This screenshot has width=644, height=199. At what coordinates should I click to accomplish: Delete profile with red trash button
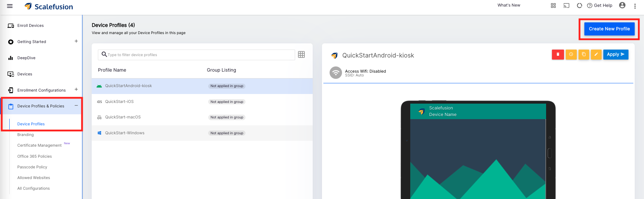[558, 54]
